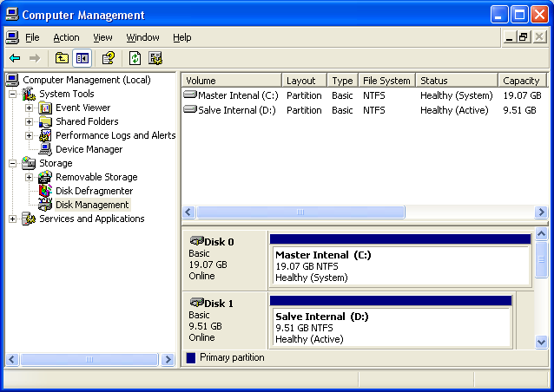The height and width of the screenshot is (392, 554).
Task: Click the Disk 0 drive icon
Action: coord(197,241)
